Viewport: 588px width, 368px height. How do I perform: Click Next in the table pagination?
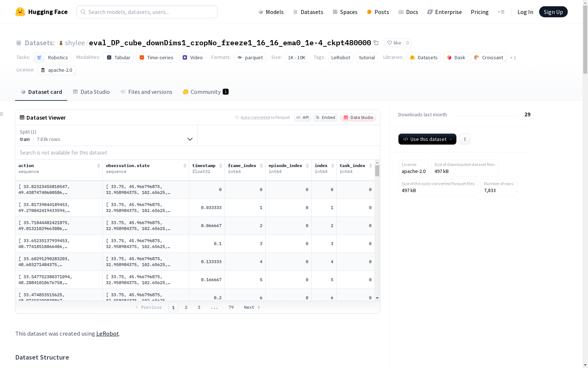pyautogui.click(x=252, y=307)
